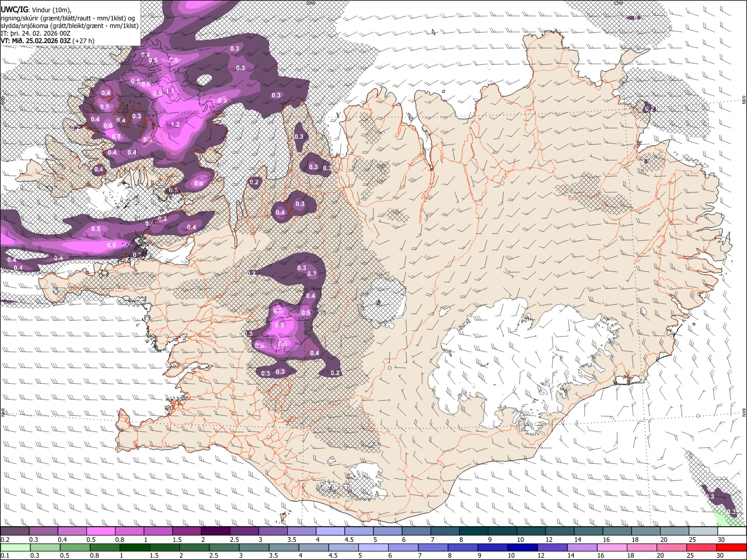The width and height of the screenshot is (747, 560).
Task: Click the 'VT: Mið. 25.02.2026 03Z' valid time
Action: tap(36, 41)
